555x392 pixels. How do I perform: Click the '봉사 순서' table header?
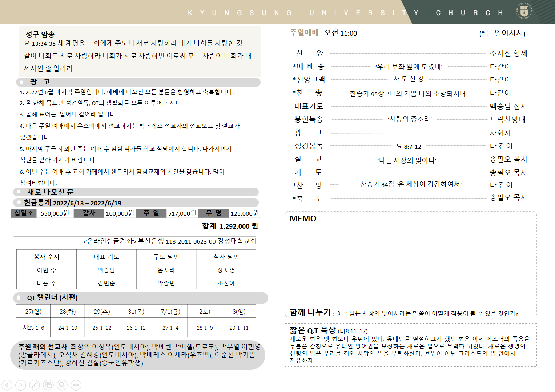tap(47, 256)
